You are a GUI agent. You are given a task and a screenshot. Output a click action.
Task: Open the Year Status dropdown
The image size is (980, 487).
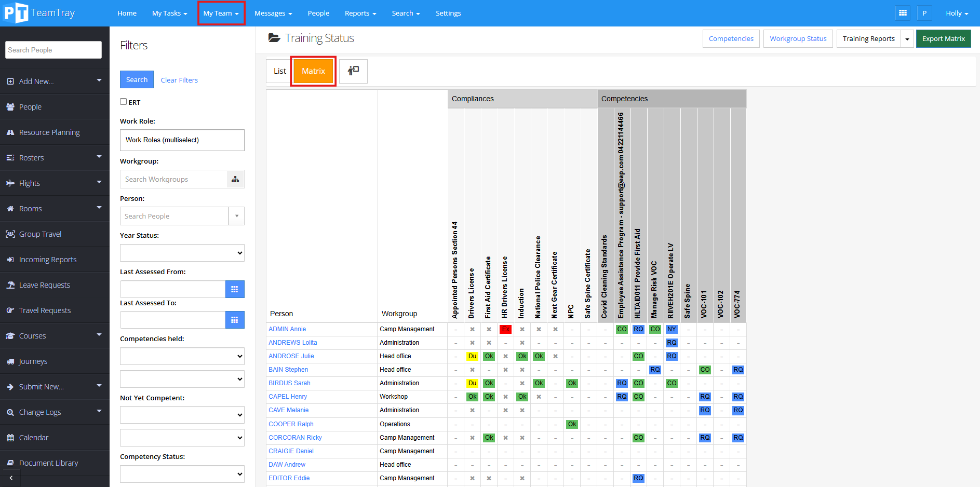(182, 253)
